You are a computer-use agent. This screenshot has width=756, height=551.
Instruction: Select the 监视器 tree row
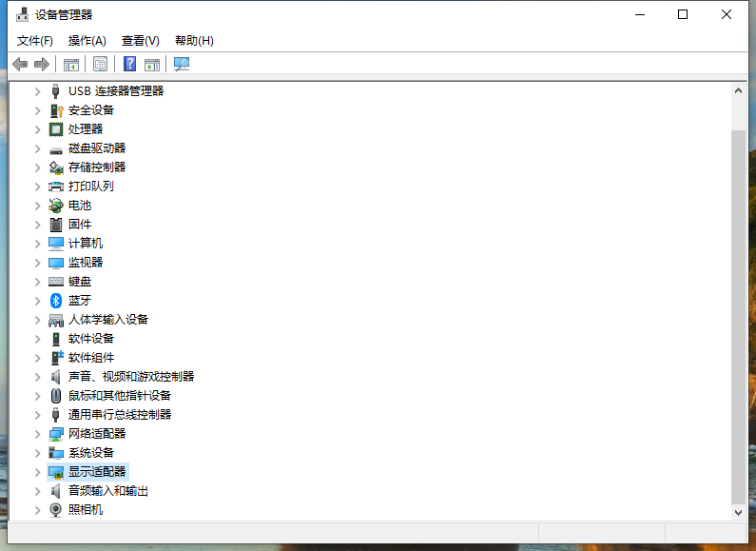[86, 263]
